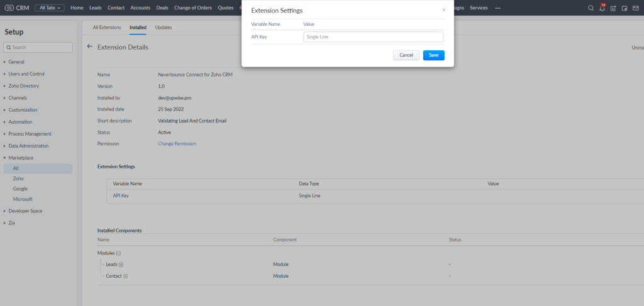
Task: Expand Automation section
Action: (x=20, y=122)
